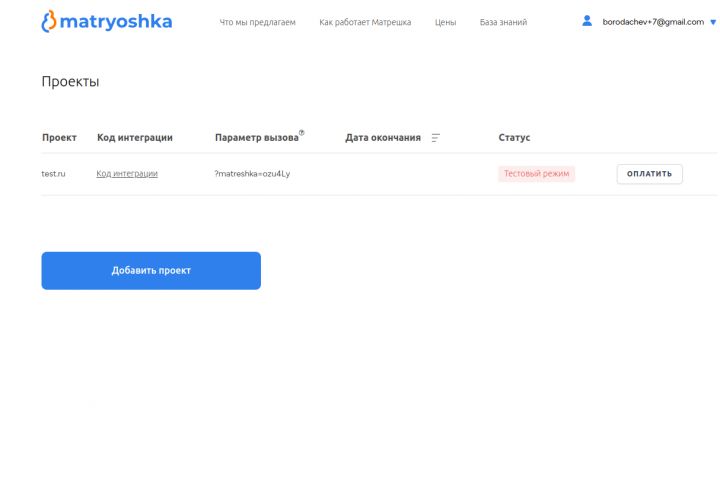
Task: Navigate to База знаний
Action: 503,22
